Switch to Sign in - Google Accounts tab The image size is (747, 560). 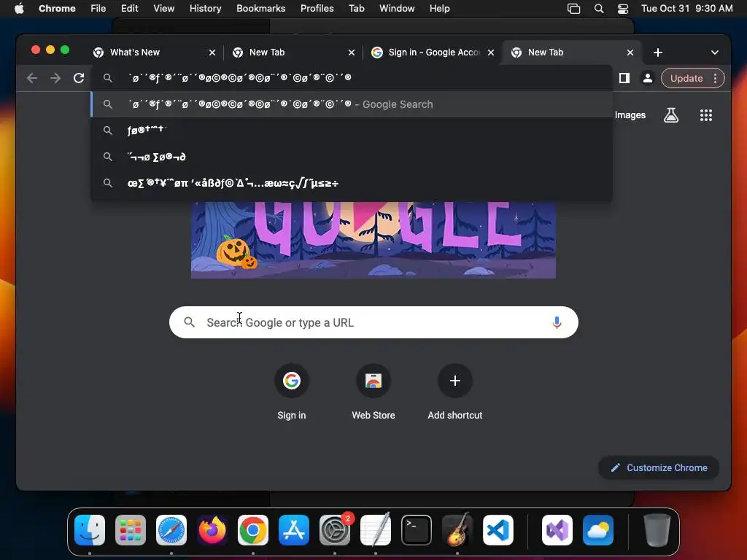pos(433,52)
